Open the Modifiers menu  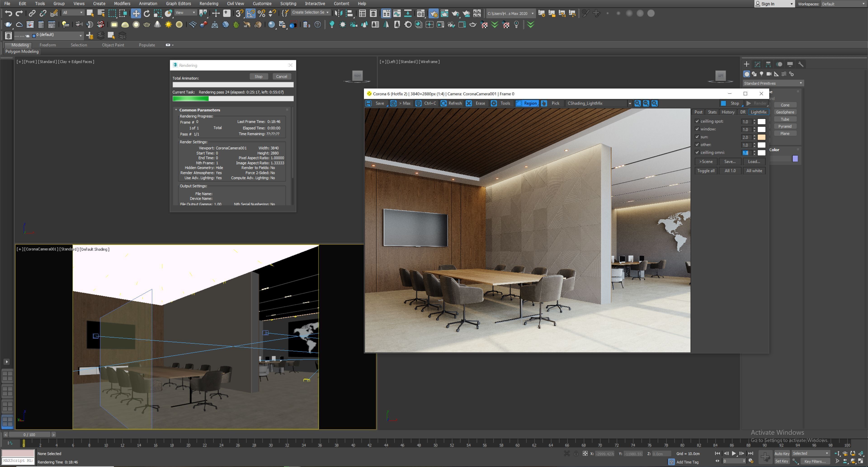(x=122, y=4)
